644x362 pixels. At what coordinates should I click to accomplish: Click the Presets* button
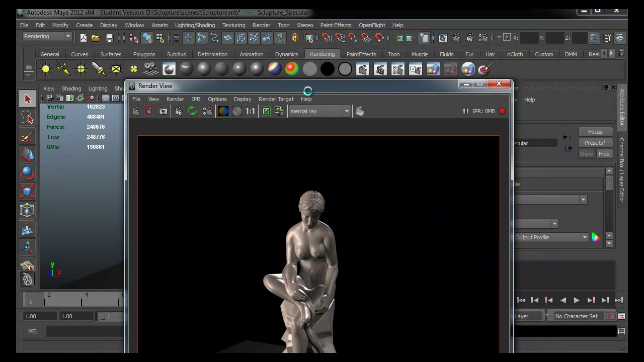coord(595,143)
